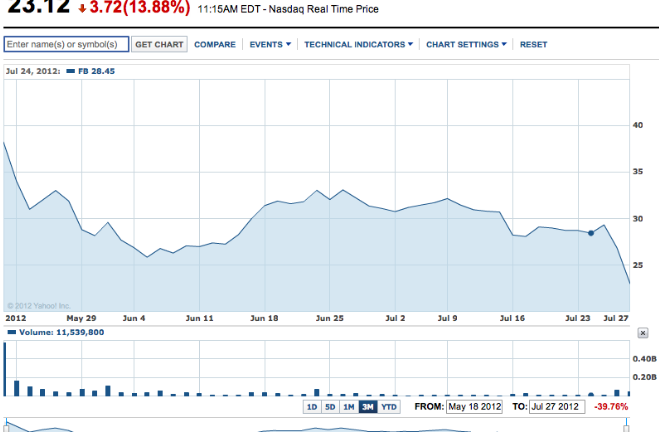This screenshot has height=432, width=659.
Task: Open the COMPARE option
Action: pos(215,45)
